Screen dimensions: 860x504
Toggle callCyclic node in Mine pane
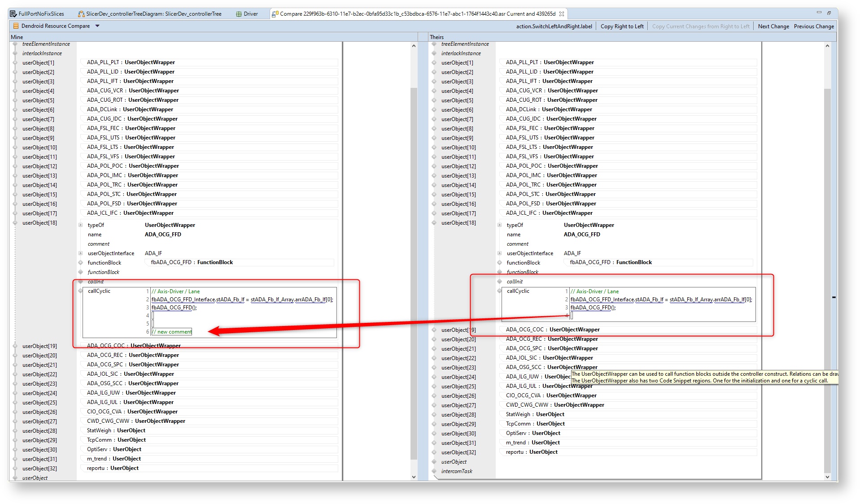(x=81, y=291)
